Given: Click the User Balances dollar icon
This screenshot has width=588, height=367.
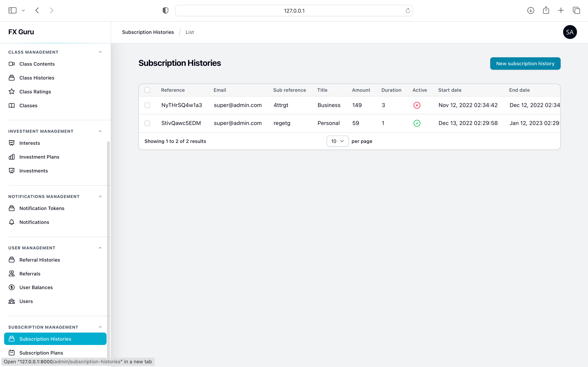Looking at the screenshot, I should [x=12, y=287].
